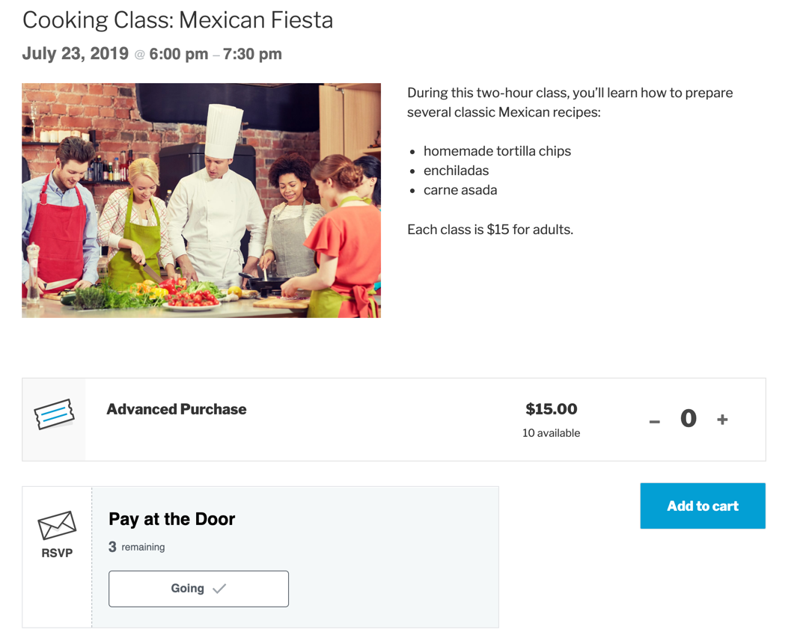Click the carne asada list item

460,190
